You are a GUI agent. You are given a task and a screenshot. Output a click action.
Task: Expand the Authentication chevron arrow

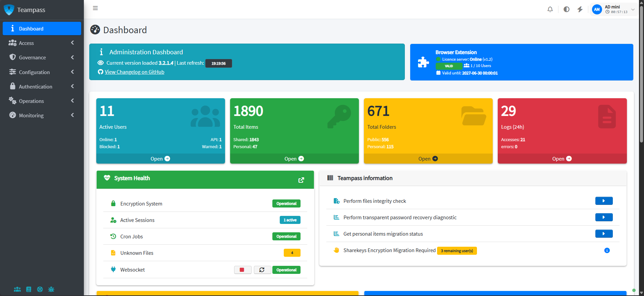pos(72,86)
